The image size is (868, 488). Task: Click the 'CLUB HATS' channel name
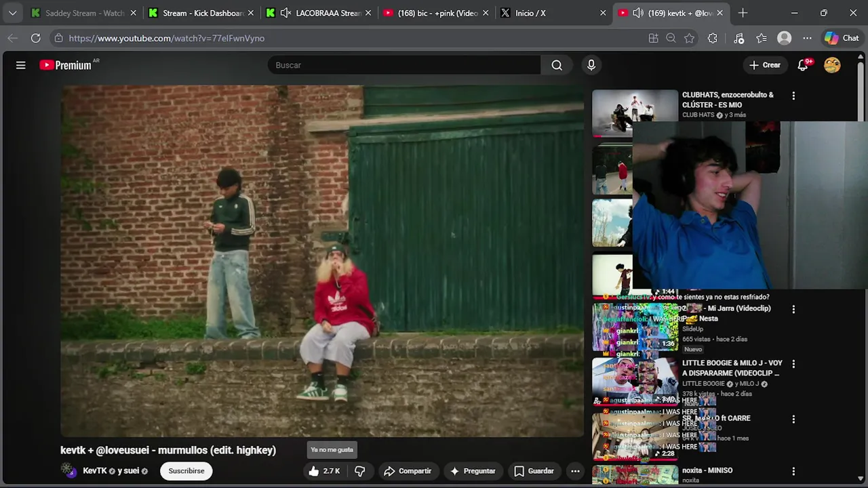click(698, 115)
